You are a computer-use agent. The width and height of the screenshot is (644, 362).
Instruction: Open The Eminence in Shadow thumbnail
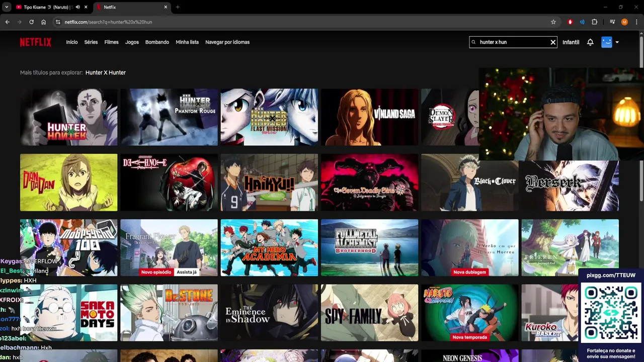(269, 313)
